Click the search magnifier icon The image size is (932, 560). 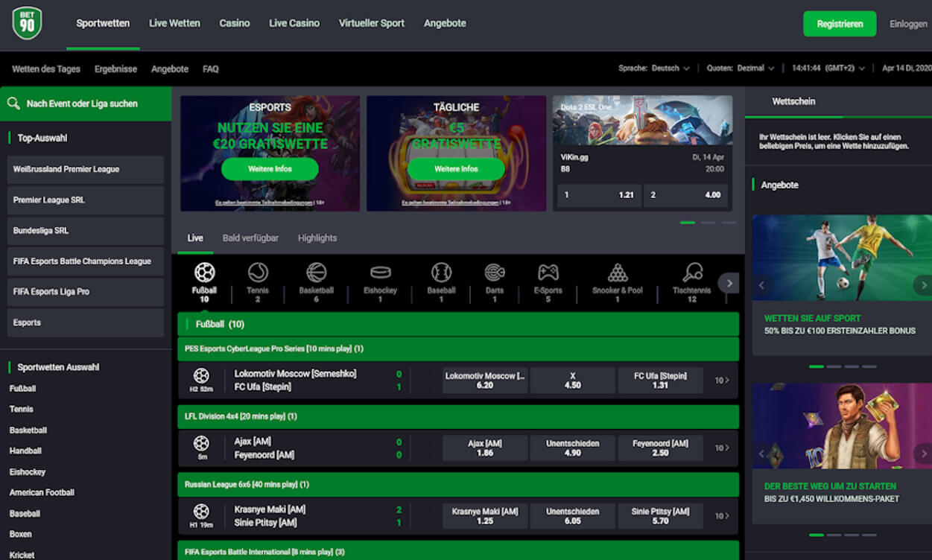(13, 104)
